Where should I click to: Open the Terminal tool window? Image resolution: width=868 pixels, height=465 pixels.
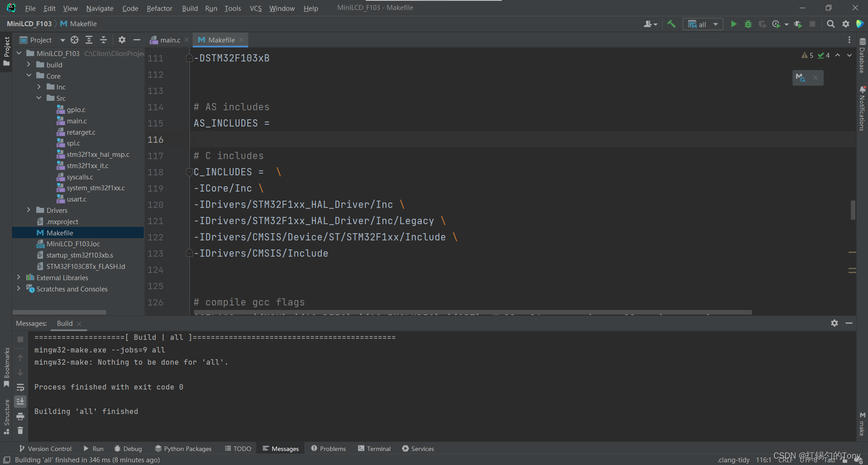pos(374,449)
